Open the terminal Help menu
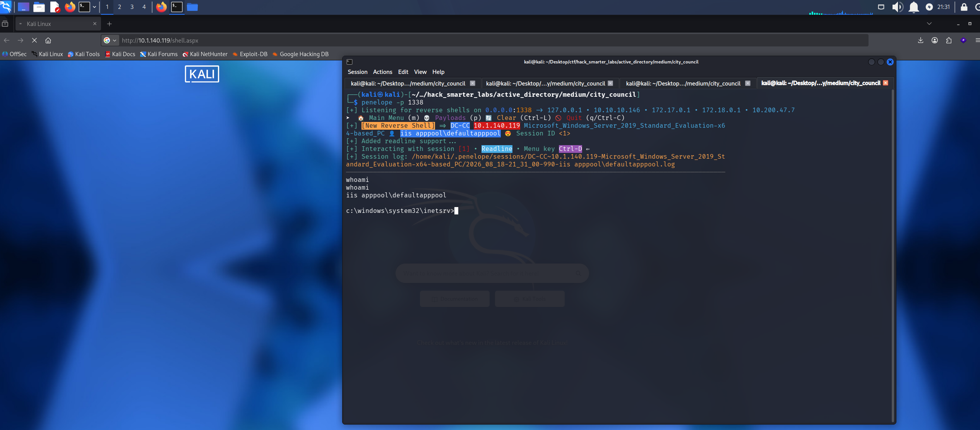The height and width of the screenshot is (430, 980). [x=438, y=72]
